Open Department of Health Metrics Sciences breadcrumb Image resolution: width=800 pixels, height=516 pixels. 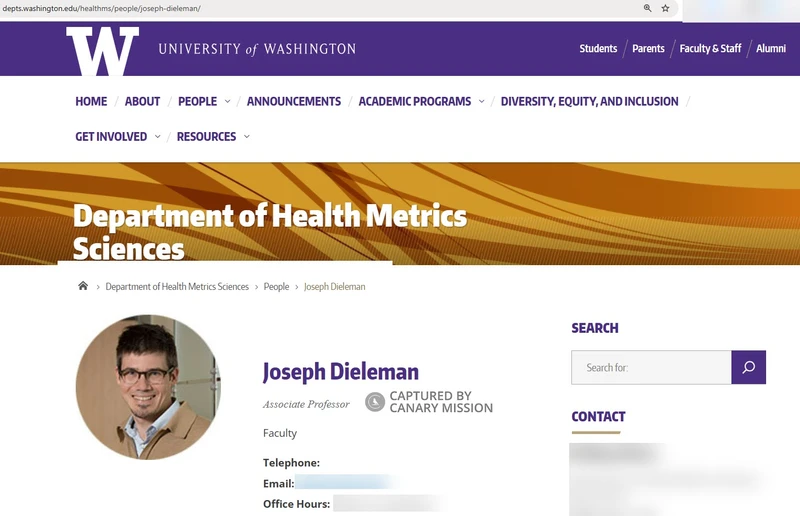pyautogui.click(x=177, y=286)
